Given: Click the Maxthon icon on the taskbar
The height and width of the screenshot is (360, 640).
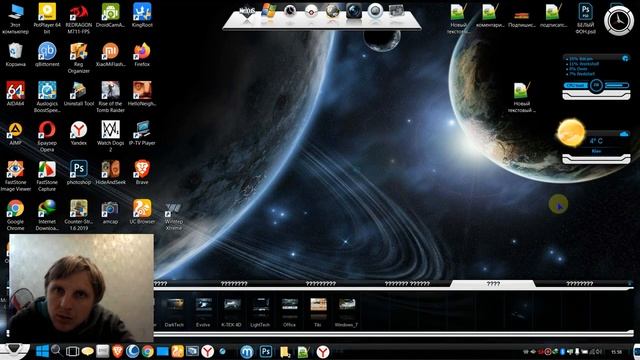Looking at the screenshot, I should [247, 351].
